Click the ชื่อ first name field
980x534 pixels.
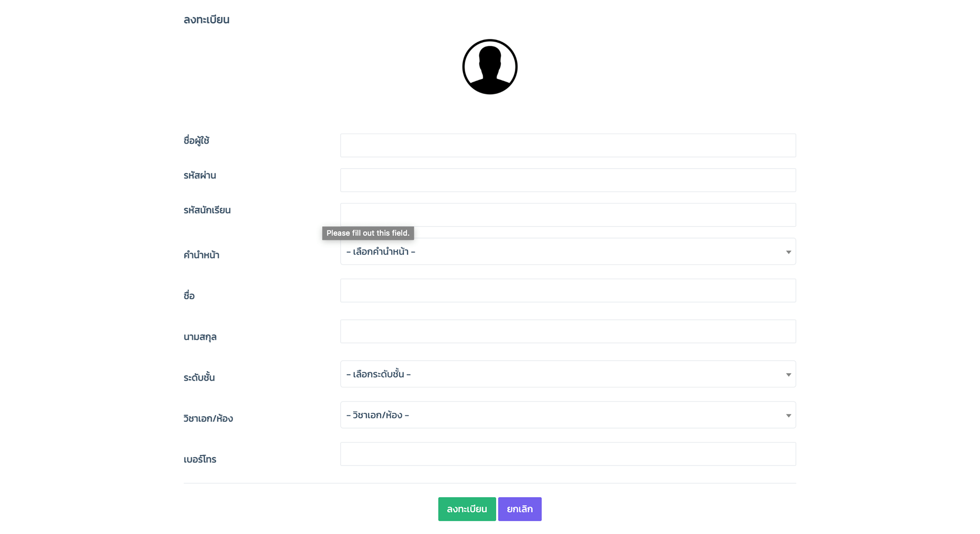pyautogui.click(x=568, y=290)
